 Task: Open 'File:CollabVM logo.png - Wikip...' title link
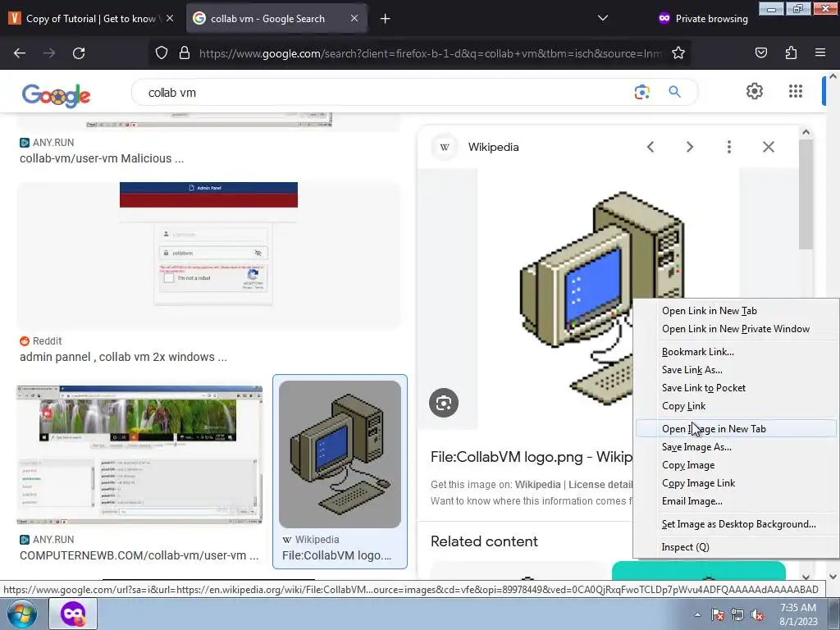[x=532, y=457]
